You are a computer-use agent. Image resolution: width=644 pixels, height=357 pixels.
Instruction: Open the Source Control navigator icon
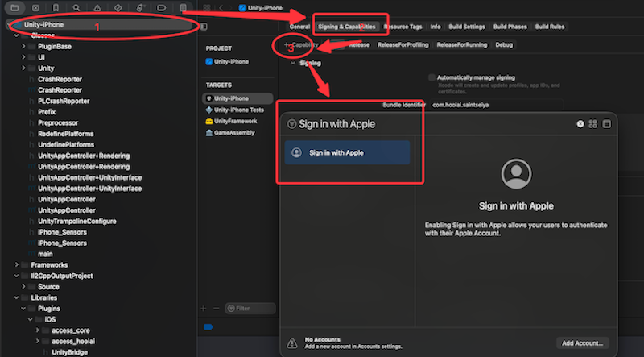35,7
